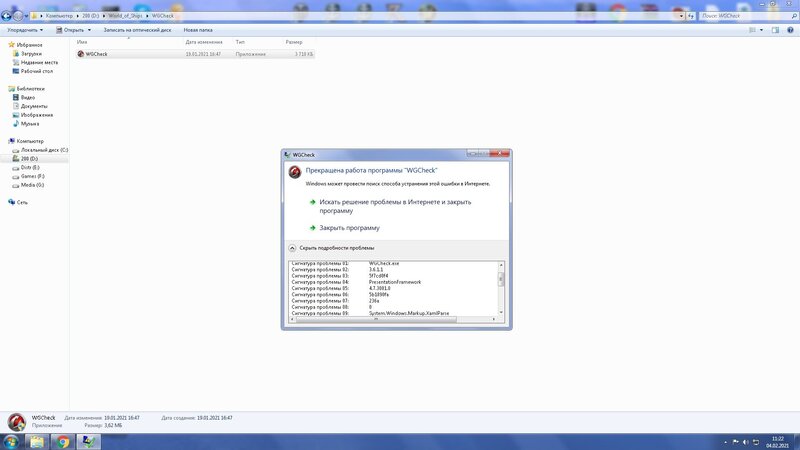The width and height of the screenshot is (800, 450).
Task: Open the view options dropdown arrow
Action: (x=761, y=30)
